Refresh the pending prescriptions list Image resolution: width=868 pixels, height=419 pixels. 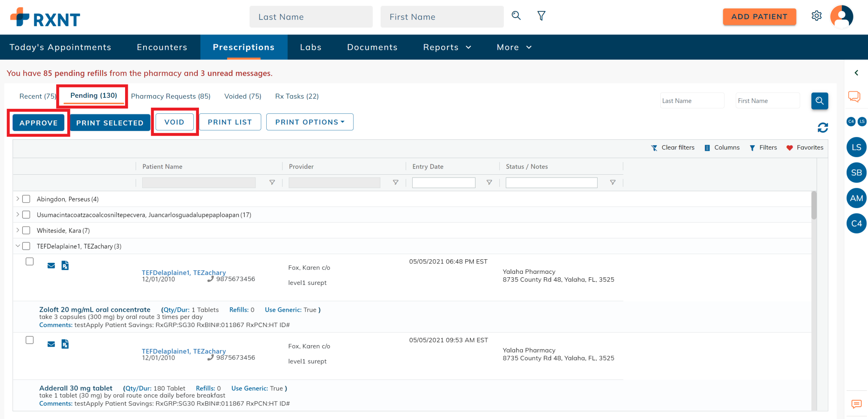823,127
